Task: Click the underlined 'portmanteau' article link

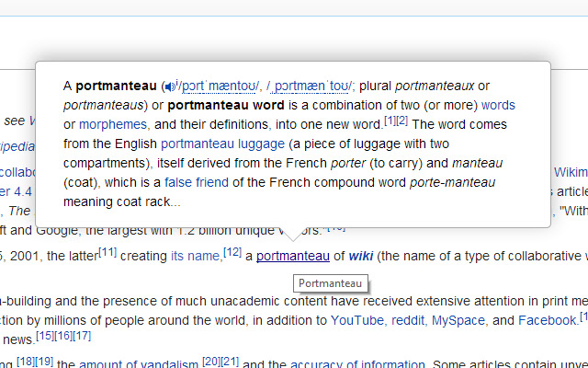Action: click(292, 256)
